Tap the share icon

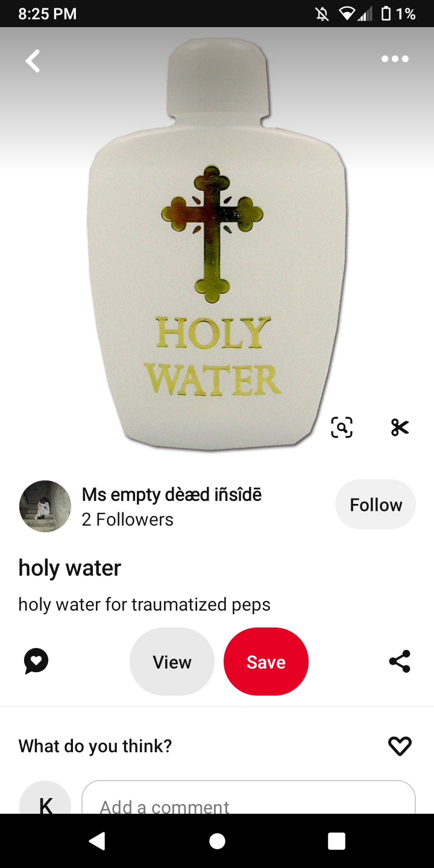coord(400,661)
